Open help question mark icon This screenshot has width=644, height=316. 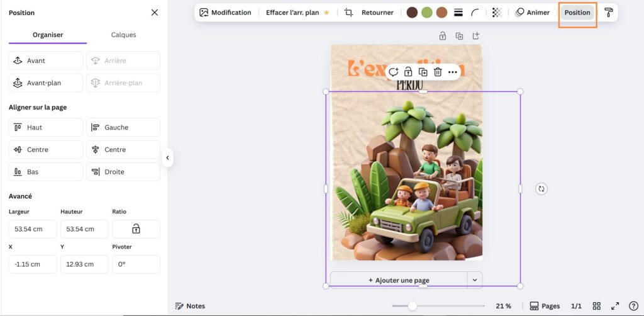click(633, 306)
